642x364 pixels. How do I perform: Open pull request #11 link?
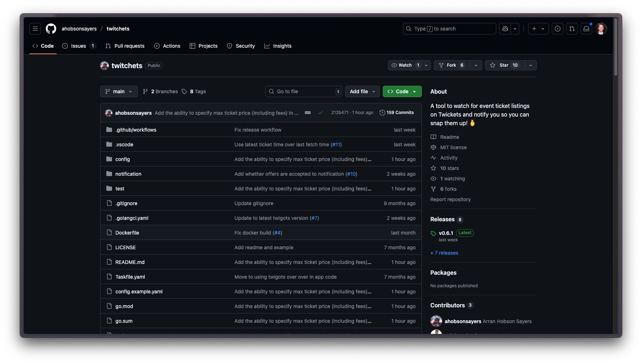[x=336, y=145]
